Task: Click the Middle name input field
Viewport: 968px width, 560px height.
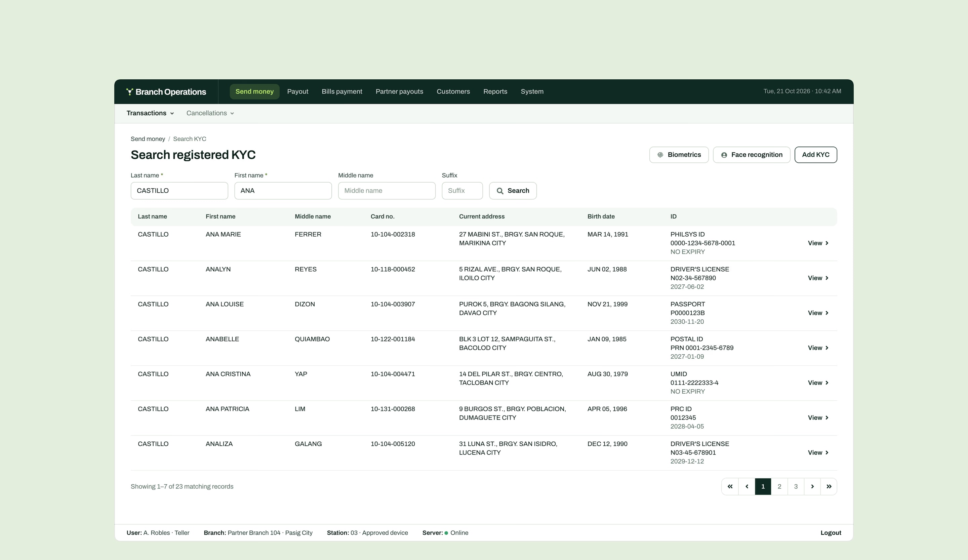Action: [387, 191]
